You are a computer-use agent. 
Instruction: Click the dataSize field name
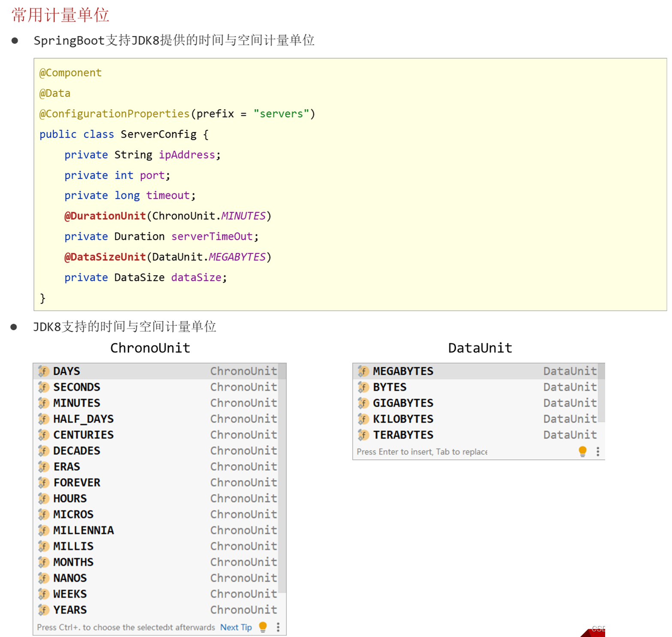196,277
